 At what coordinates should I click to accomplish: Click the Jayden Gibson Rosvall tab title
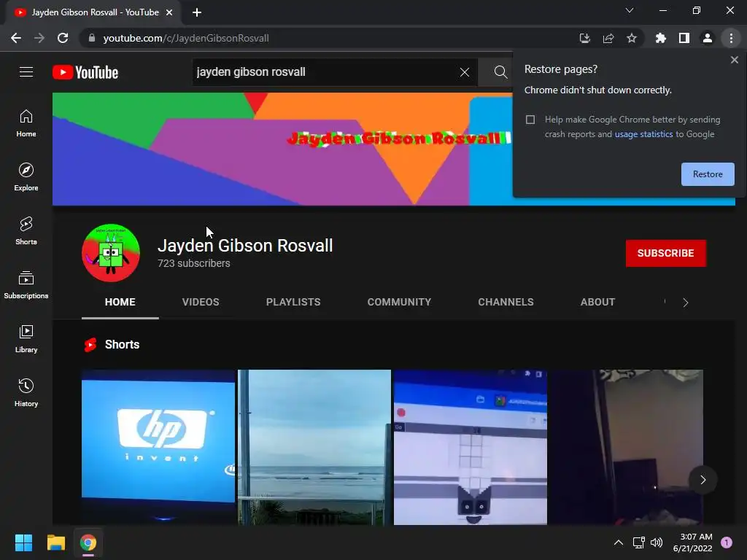(96, 12)
